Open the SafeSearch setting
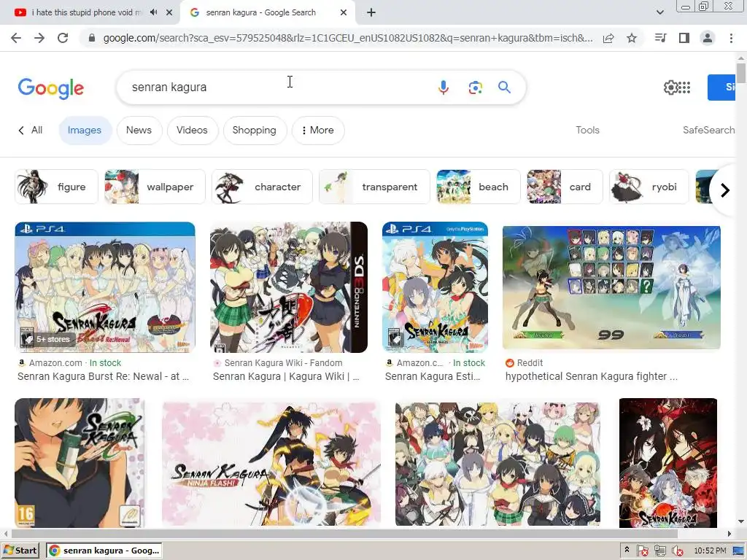747x560 pixels. point(708,130)
